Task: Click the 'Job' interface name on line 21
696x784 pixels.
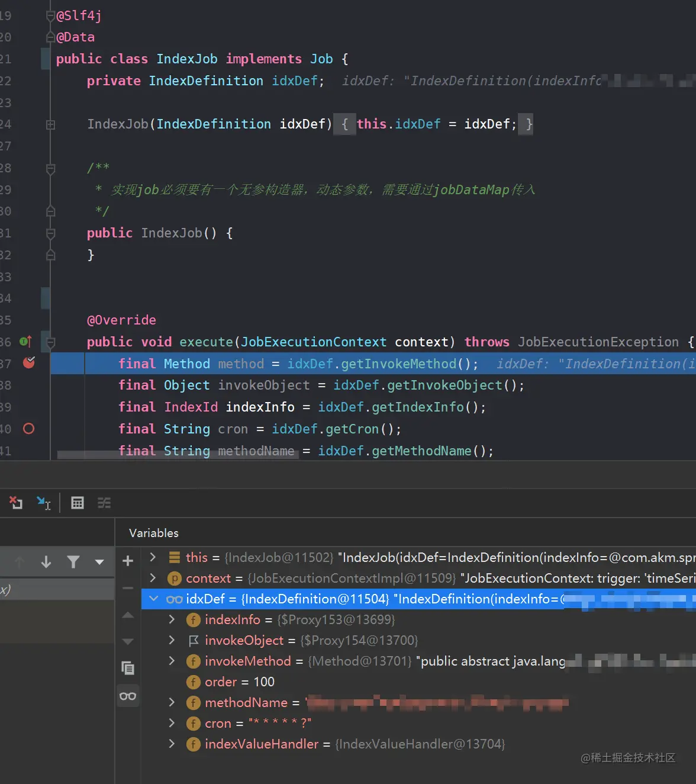Action: pyautogui.click(x=321, y=59)
